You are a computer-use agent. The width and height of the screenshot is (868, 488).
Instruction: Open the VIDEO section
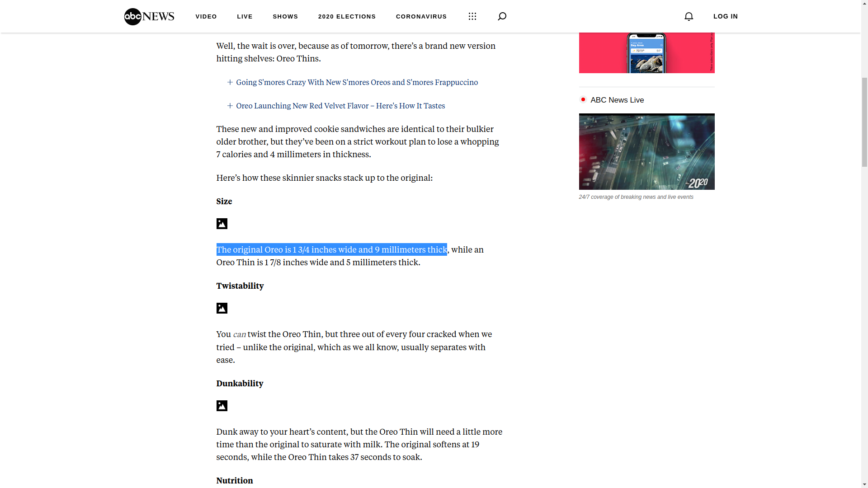[x=206, y=16]
